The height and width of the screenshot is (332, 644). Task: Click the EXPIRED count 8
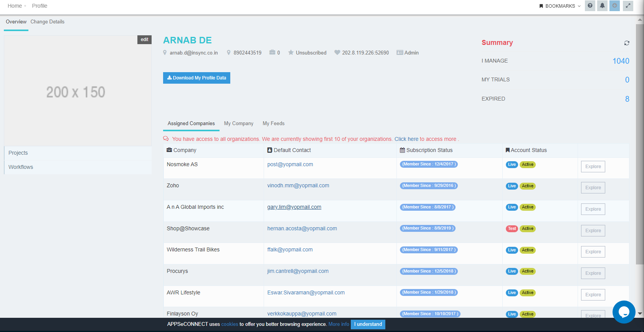point(627,99)
